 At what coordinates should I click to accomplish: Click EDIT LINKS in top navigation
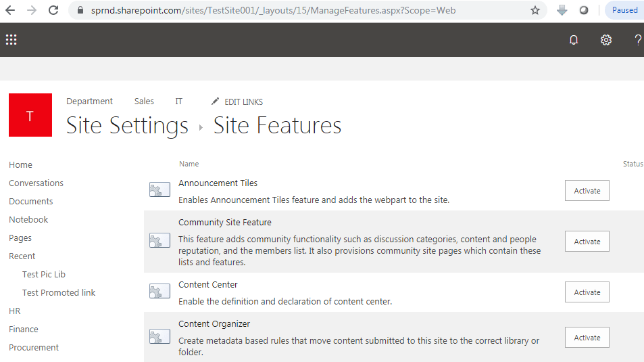click(x=243, y=101)
